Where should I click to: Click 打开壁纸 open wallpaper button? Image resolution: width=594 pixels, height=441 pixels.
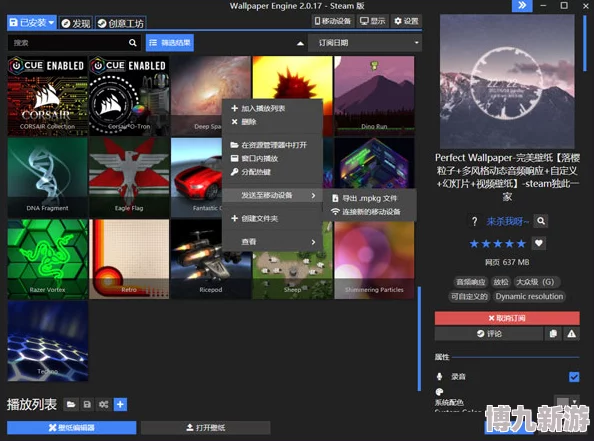tap(206, 428)
